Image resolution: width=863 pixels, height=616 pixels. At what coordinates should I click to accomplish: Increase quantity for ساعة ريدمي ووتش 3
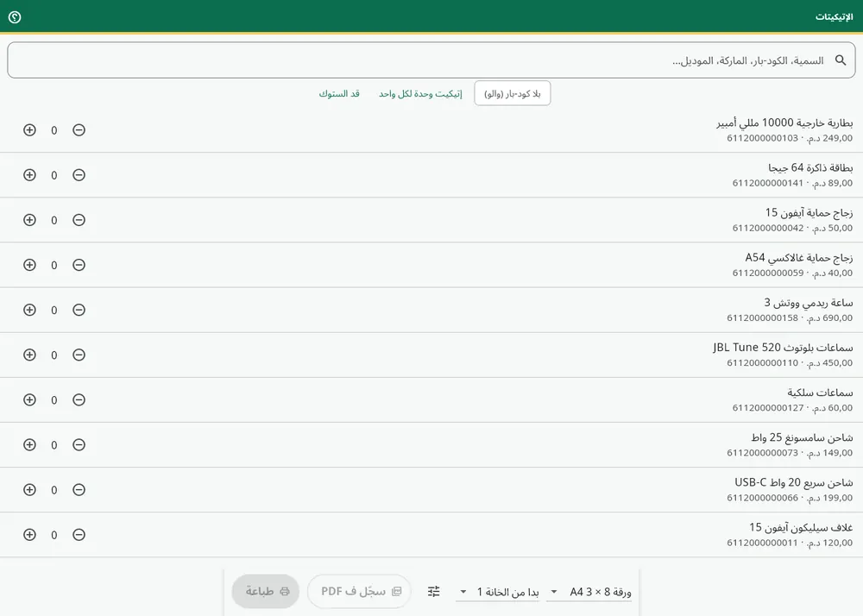click(x=29, y=310)
